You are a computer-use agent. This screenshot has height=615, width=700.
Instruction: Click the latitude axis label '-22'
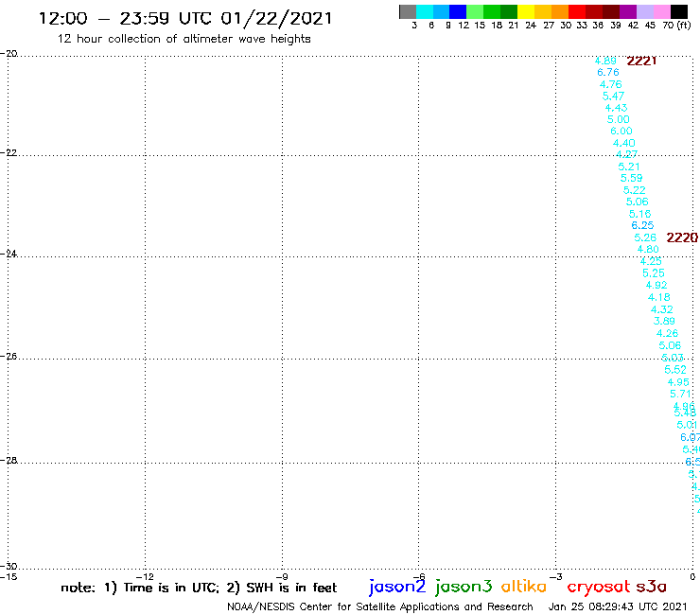9,152
